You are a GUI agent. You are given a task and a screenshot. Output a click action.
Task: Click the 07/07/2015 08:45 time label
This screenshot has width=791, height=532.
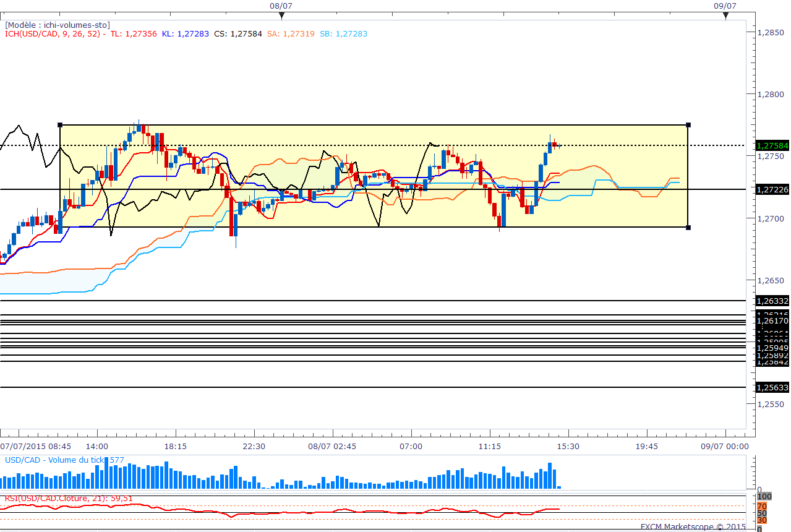35,446
